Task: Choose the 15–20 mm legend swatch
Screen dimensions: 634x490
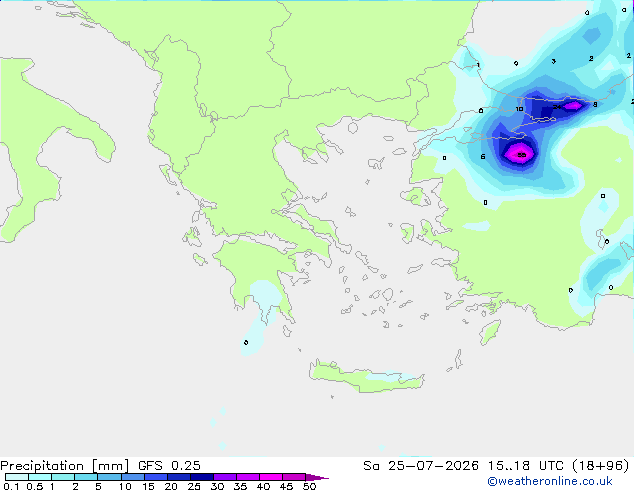Action: (x=156, y=477)
